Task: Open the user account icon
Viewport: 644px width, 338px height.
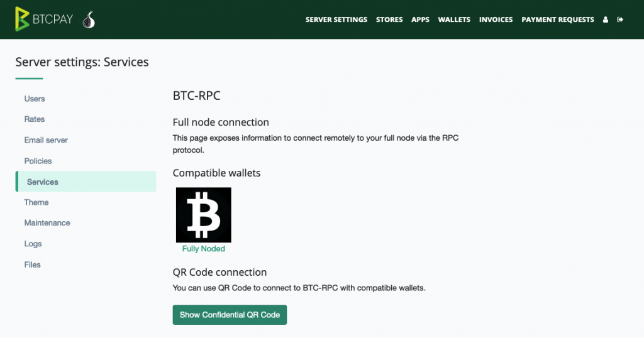Action: coord(606,19)
